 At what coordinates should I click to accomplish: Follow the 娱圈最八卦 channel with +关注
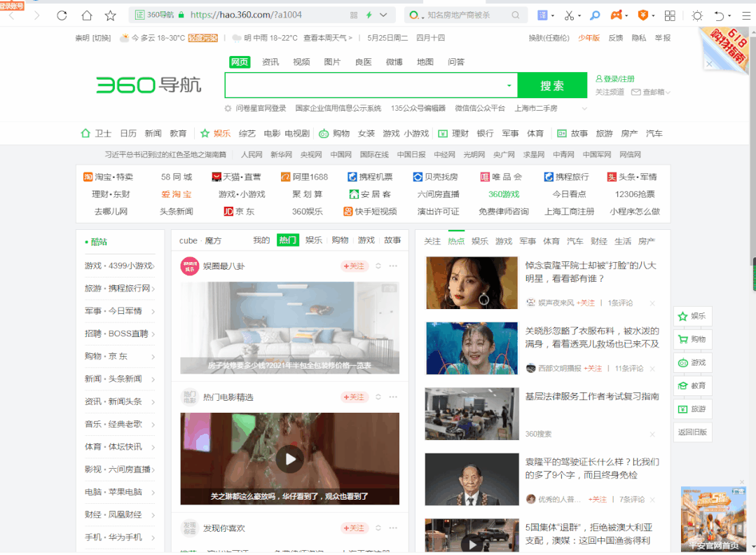coord(354,266)
